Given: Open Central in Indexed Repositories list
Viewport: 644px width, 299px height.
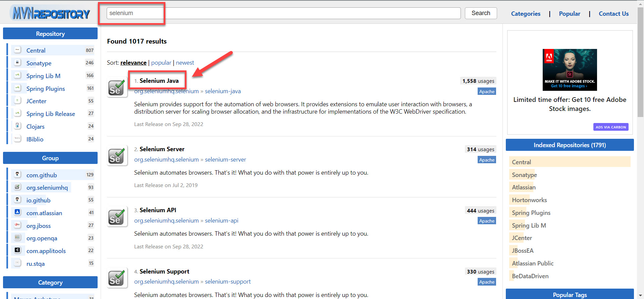Looking at the screenshot, I should click(521, 162).
